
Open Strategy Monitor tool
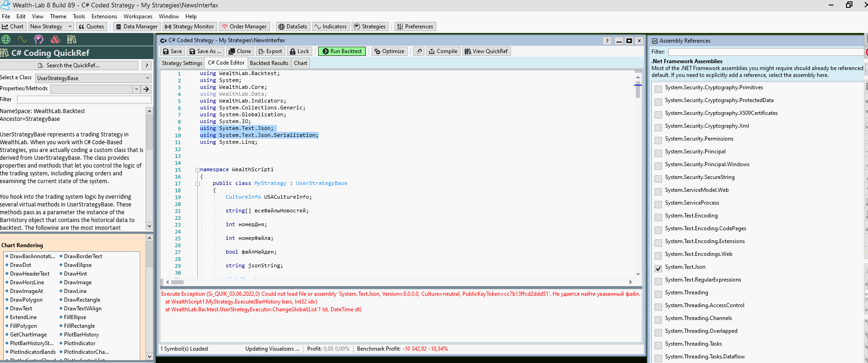[190, 27]
